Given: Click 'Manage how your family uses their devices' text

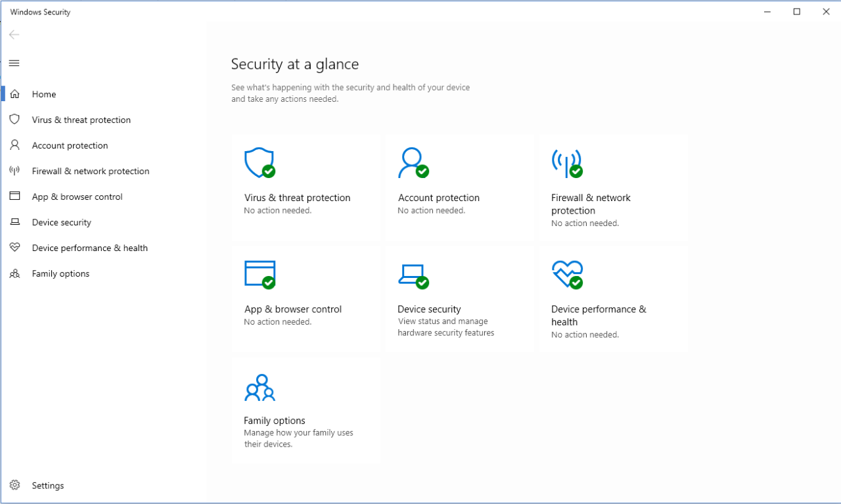Looking at the screenshot, I should click(x=298, y=438).
